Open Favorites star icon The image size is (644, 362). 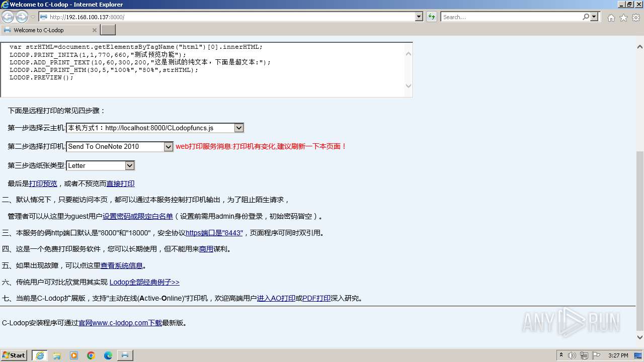[x=623, y=18]
